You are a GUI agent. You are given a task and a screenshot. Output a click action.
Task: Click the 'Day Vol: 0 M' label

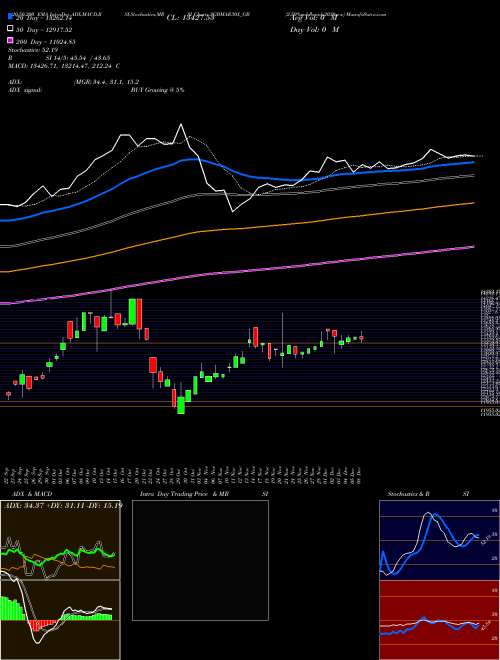[x=314, y=30]
